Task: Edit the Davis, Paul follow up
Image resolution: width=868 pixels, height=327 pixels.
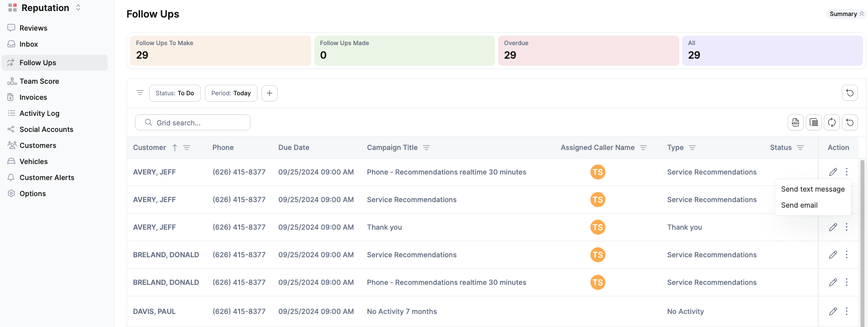Action: click(x=833, y=311)
